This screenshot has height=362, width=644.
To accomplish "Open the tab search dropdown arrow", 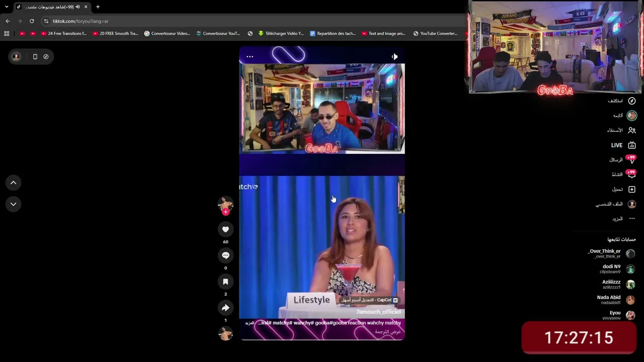I will click(x=7, y=7).
